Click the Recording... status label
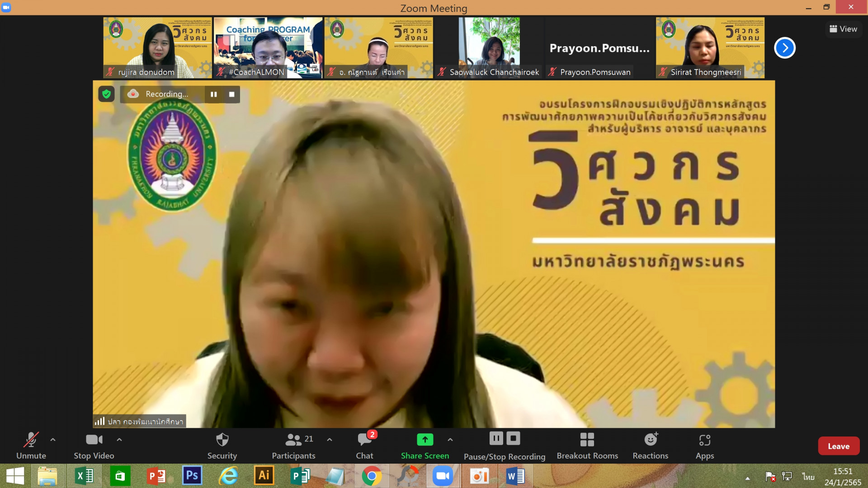The width and height of the screenshot is (868, 488). (x=167, y=94)
